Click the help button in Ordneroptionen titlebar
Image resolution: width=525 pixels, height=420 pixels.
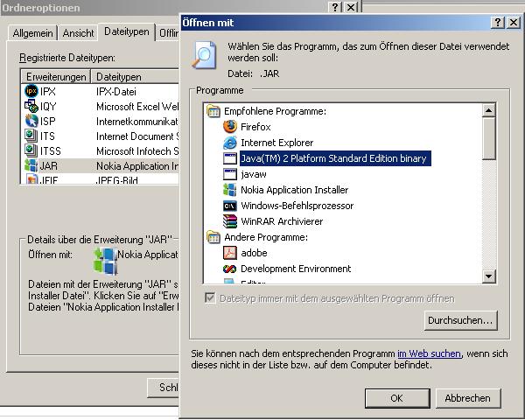tap(335, 7)
